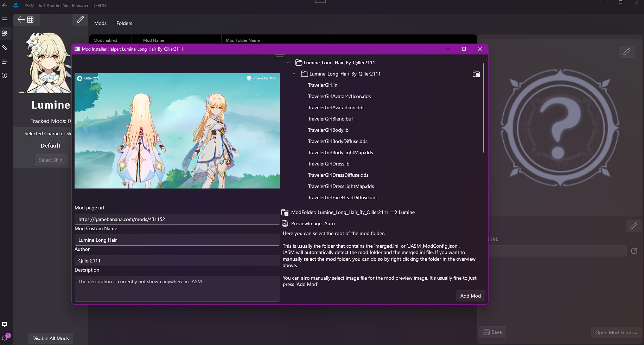Screen dimensions: 644x345
Task: Click Lumine character portrait image
Action: pos(45,63)
